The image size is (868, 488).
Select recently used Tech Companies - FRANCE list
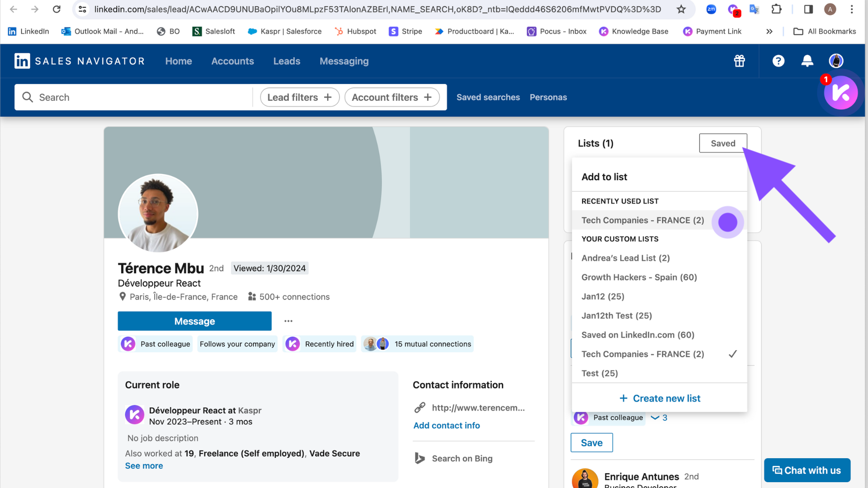[659, 221]
